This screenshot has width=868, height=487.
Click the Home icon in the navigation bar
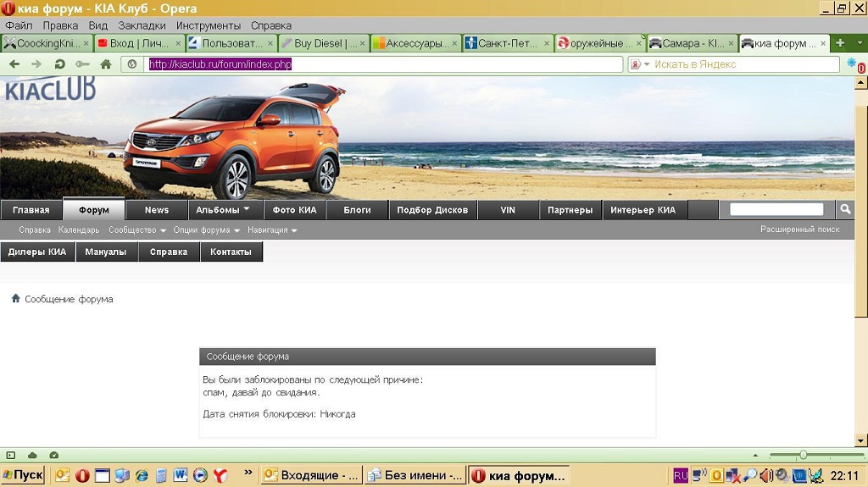pyautogui.click(x=106, y=64)
